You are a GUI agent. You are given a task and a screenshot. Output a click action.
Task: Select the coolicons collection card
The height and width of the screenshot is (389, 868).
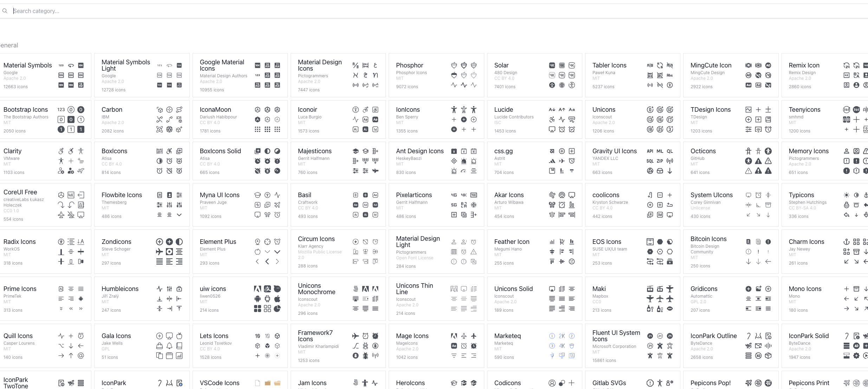633,205
